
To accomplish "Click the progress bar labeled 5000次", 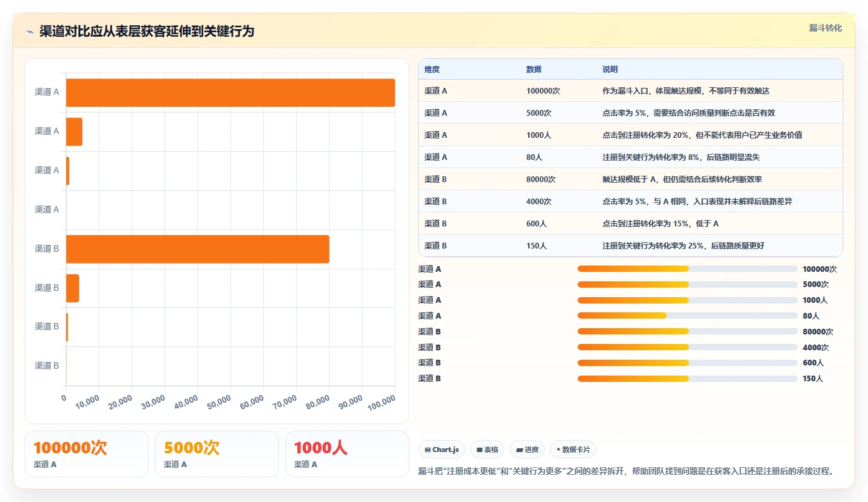I will pyautogui.click(x=687, y=285).
